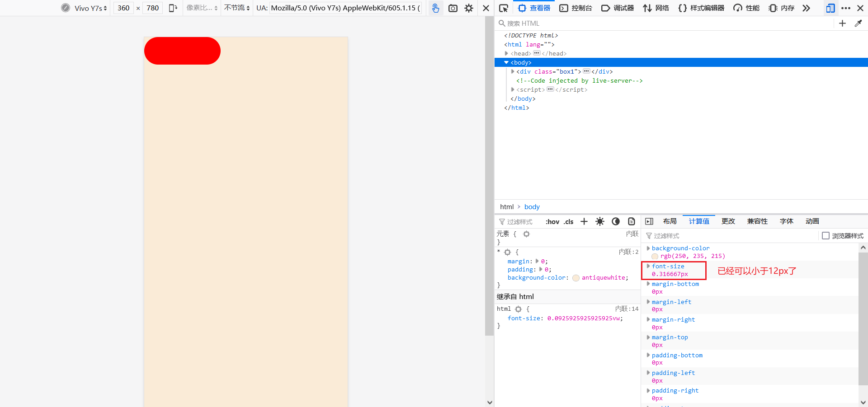Viewport: 868px width, 407px height.
Task: Open the Performance (性能) tab
Action: (746, 8)
